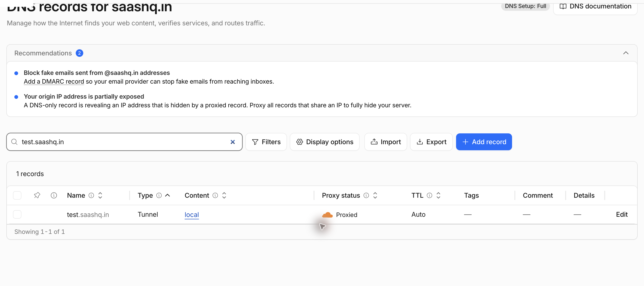Sort by Type column arrow
The image size is (644, 286).
coord(168,195)
